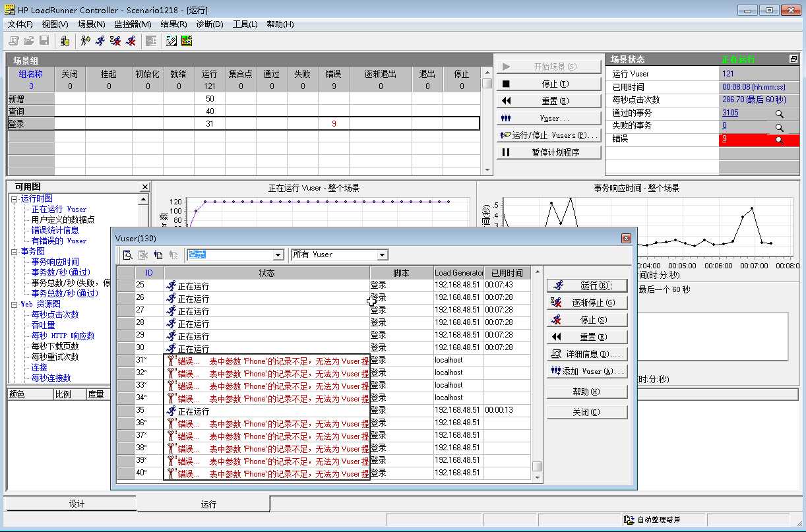Click the red error count 9 in 登录 row
This screenshot has width=806, height=532.
pos(334,124)
